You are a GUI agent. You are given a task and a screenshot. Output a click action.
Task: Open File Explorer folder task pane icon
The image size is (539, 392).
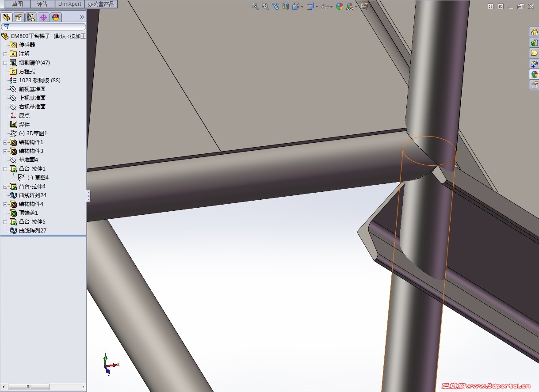click(534, 53)
